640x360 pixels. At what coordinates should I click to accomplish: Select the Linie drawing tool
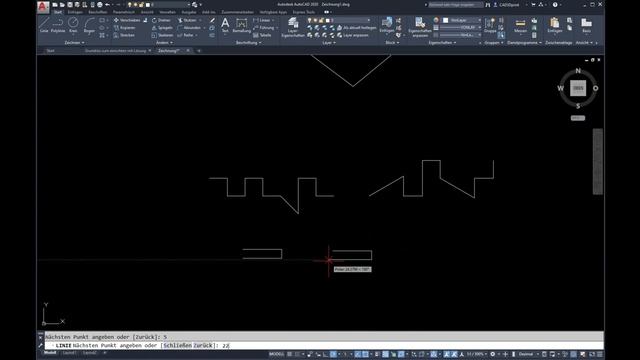(44, 25)
